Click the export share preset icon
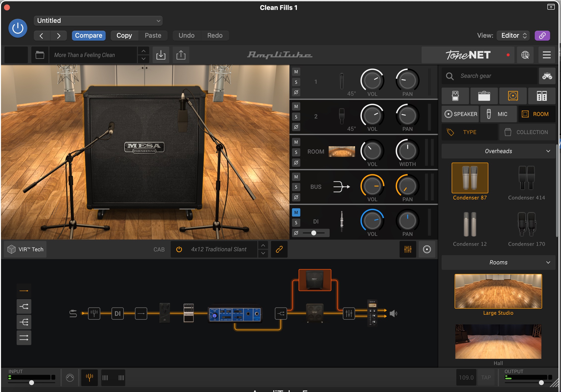The image size is (561, 392). (181, 55)
